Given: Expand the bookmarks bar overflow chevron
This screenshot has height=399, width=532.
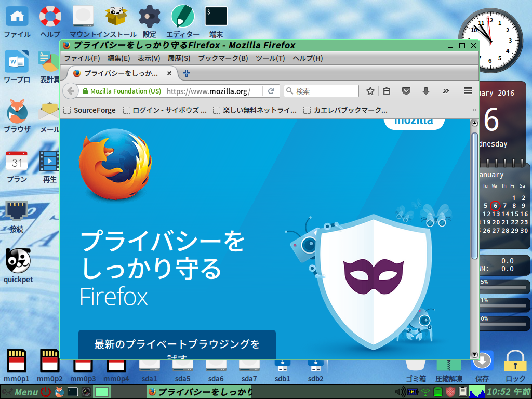Looking at the screenshot, I should (x=474, y=110).
